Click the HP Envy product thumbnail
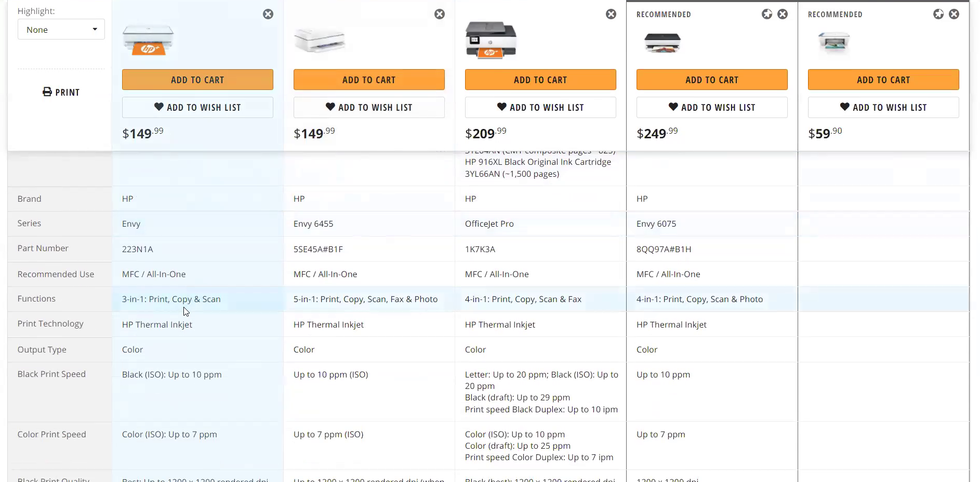 pos(148,41)
